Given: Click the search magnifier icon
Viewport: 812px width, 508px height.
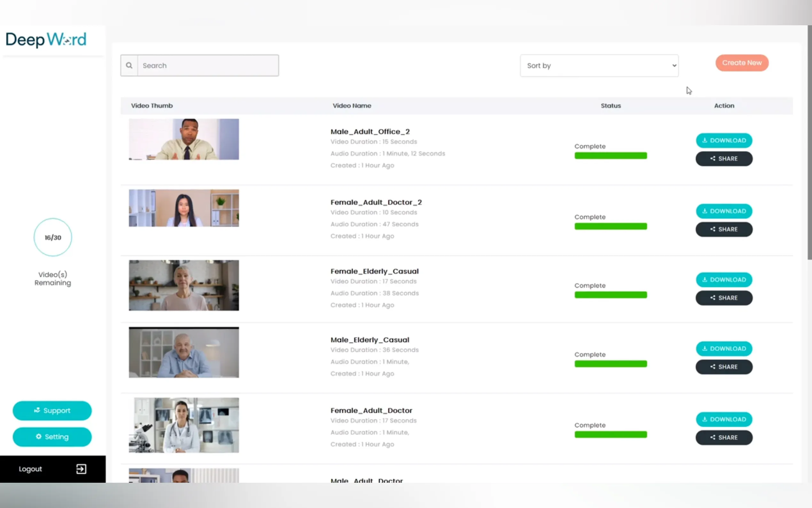Looking at the screenshot, I should point(129,66).
